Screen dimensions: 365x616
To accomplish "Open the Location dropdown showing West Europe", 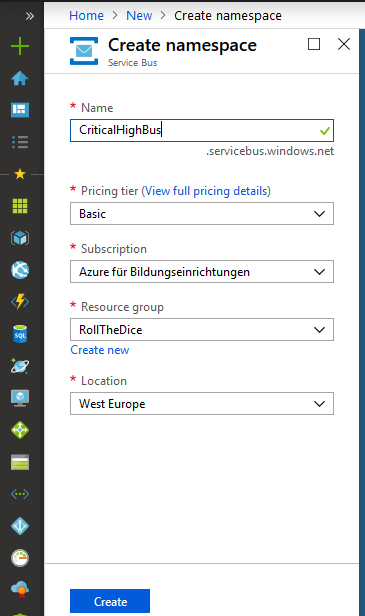I will pos(202,403).
